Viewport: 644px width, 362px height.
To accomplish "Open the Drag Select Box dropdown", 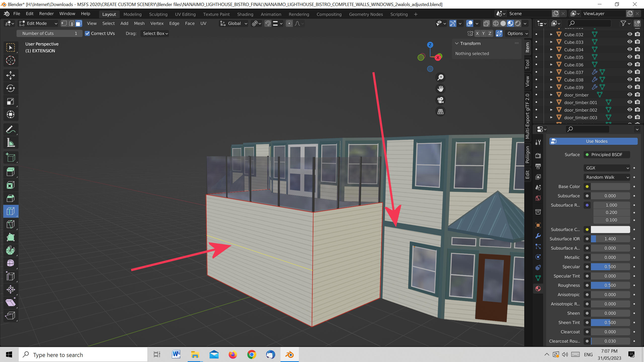I will 155,33.
